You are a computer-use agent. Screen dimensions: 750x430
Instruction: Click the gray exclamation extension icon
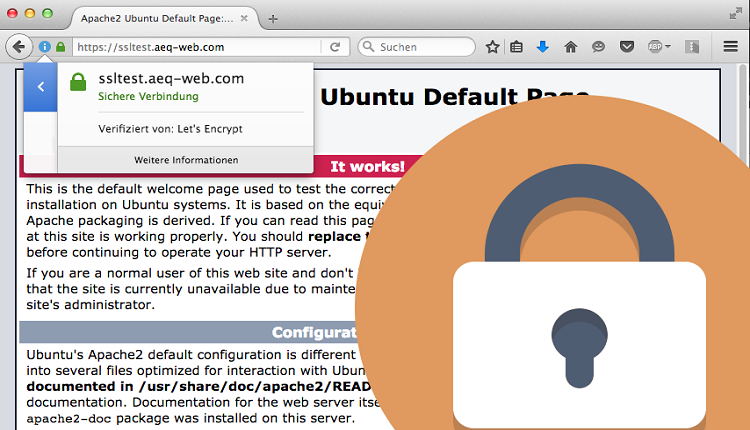point(692,47)
